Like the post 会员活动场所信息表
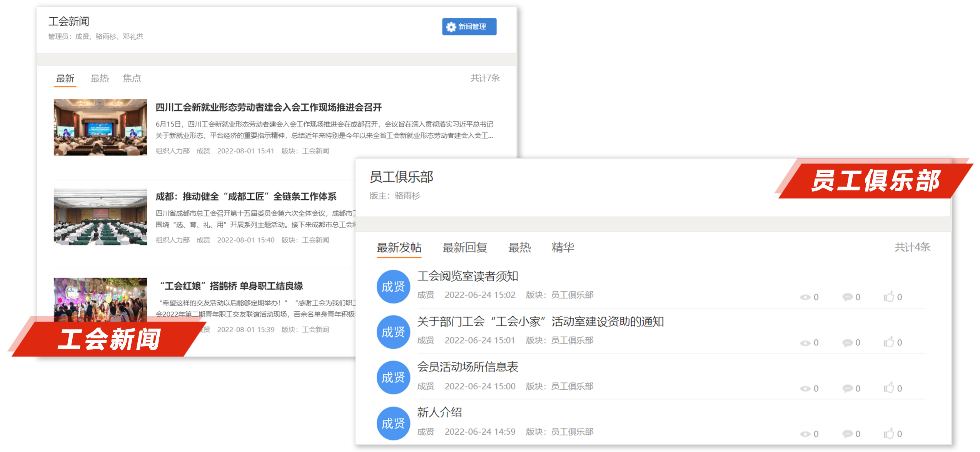Viewport: 980px width, 452px height. (x=889, y=388)
